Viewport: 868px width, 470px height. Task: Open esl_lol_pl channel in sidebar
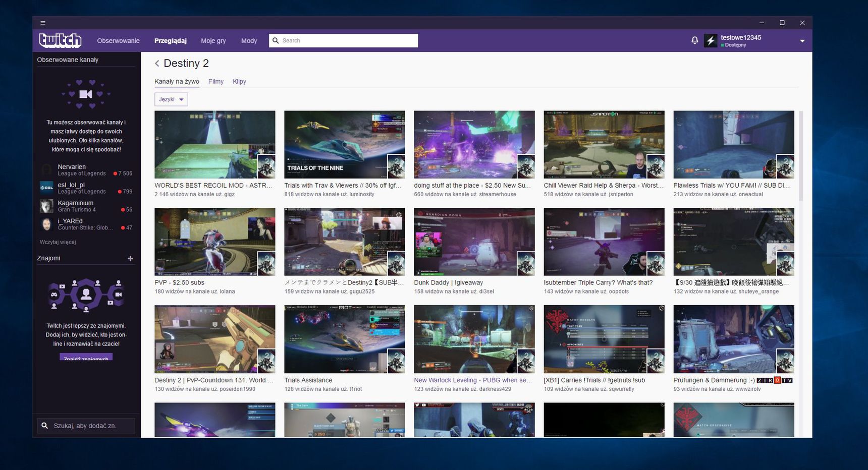[86, 188]
